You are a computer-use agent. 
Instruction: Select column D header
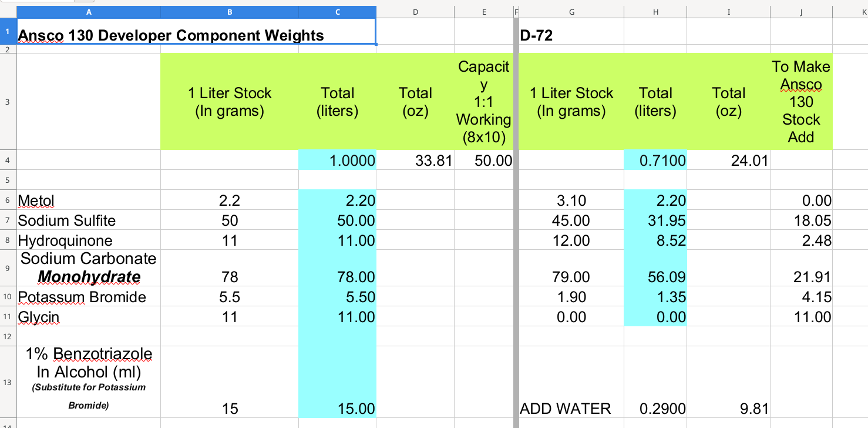coord(415,12)
